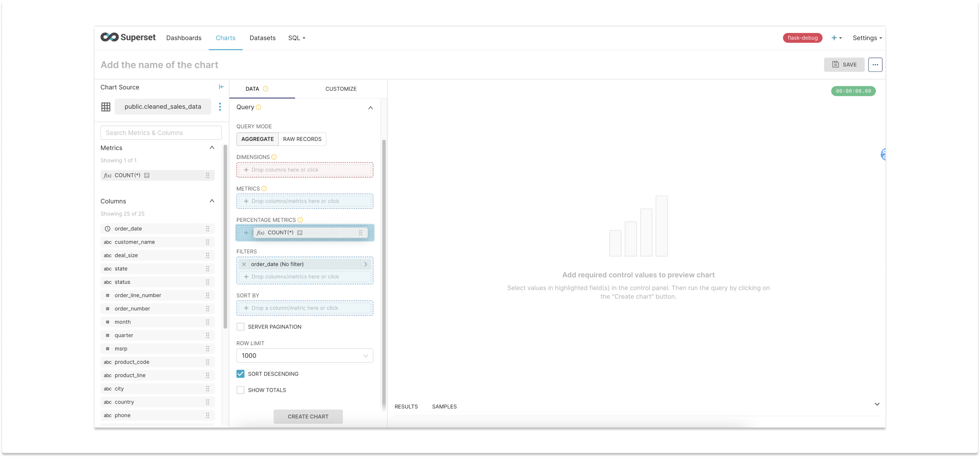
Task: Expand the bottom results panel chevron
Action: (x=877, y=404)
